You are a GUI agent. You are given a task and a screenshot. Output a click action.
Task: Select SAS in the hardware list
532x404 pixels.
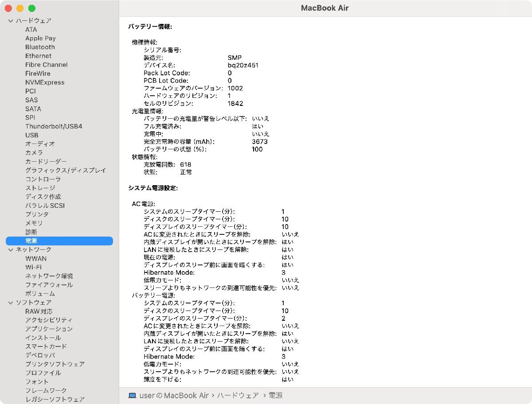(x=31, y=100)
